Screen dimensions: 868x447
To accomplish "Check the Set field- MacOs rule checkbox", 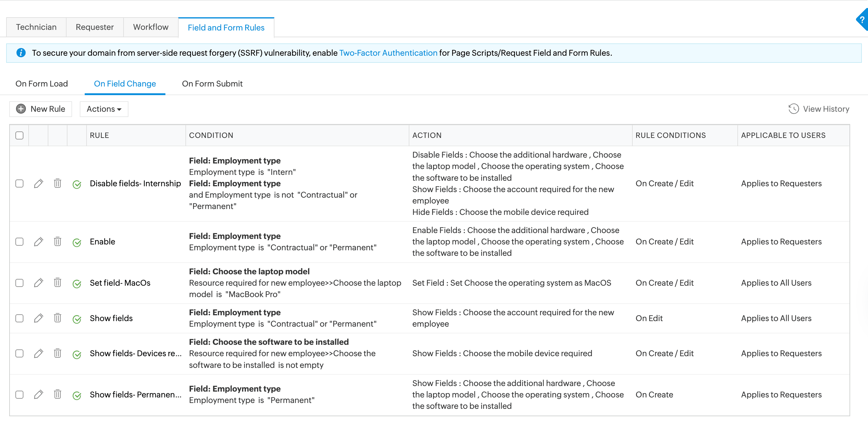I will (19, 283).
